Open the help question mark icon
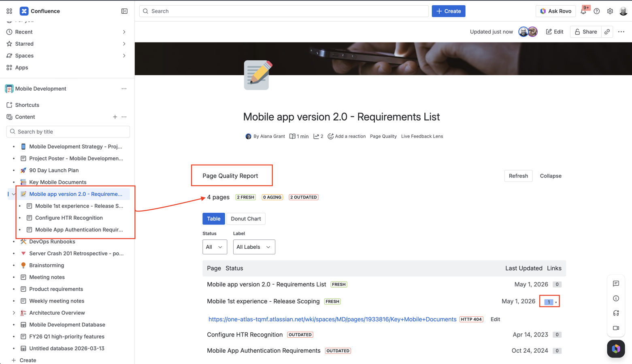632x364 pixels. click(x=597, y=11)
